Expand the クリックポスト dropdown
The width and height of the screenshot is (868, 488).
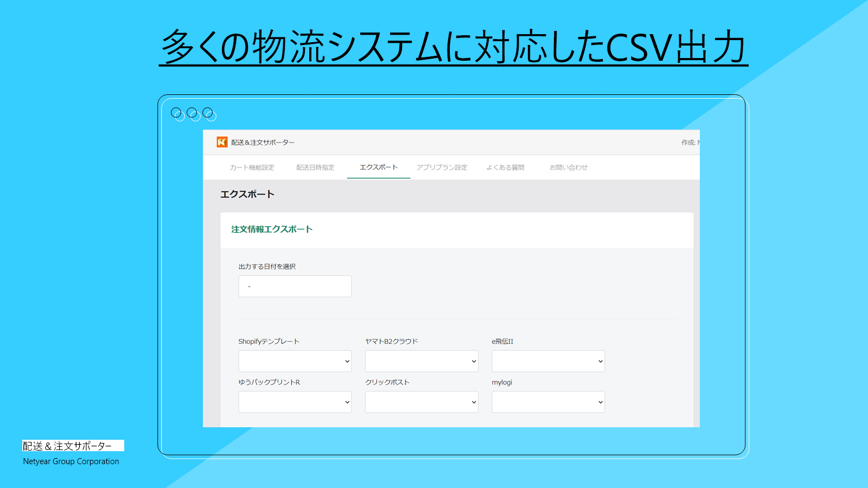[x=422, y=402]
